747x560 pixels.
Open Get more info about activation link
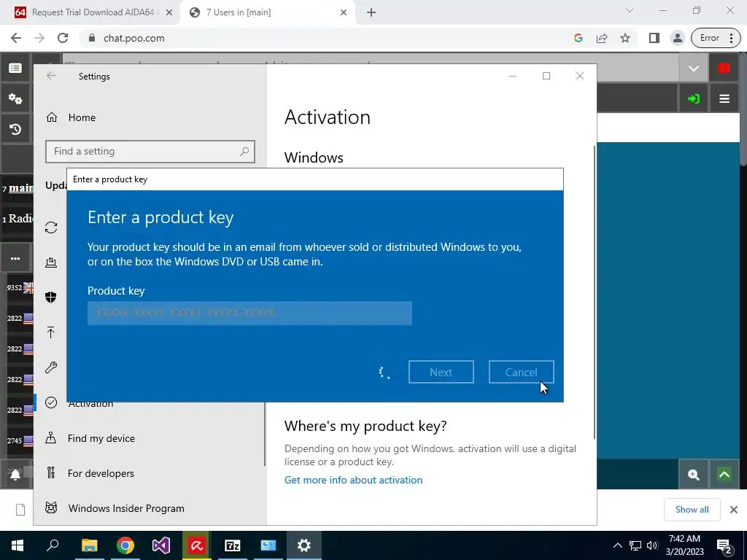click(x=354, y=480)
